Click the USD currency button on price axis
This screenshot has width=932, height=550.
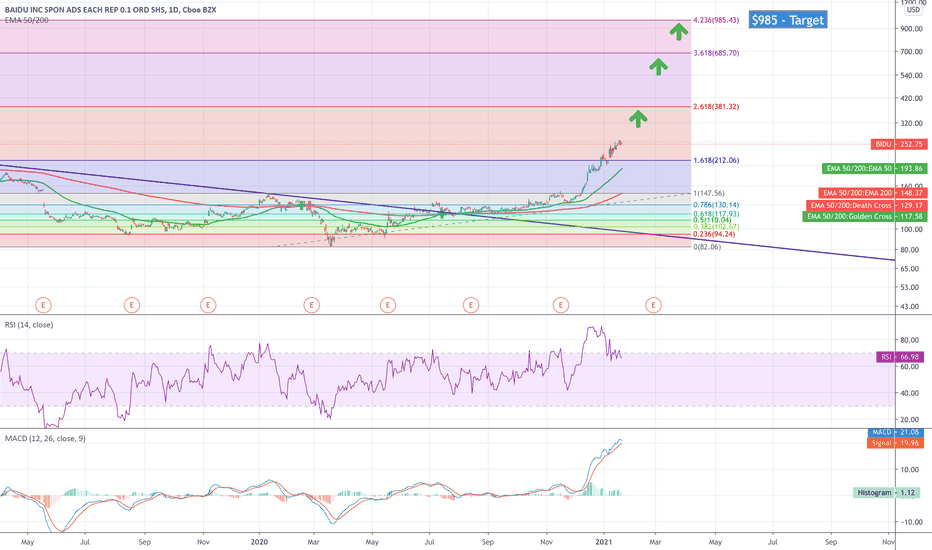pos(914,10)
